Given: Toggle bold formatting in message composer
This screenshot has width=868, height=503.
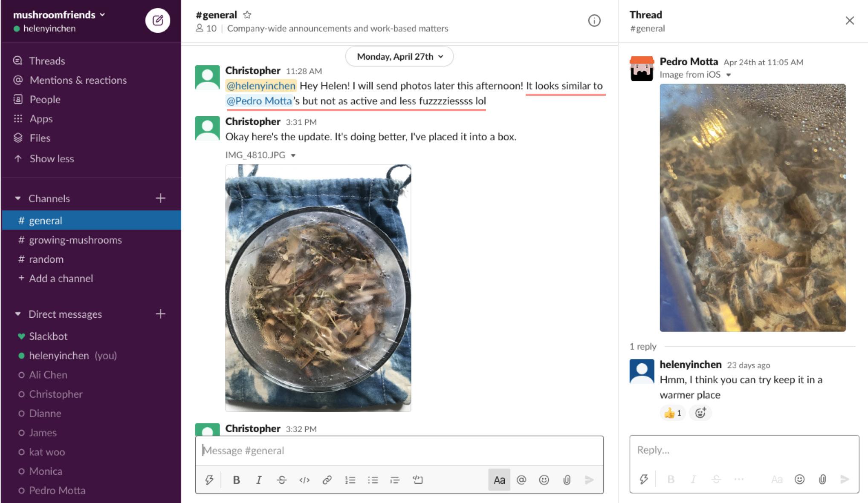Looking at the screenshot, I should pos(236,480).
